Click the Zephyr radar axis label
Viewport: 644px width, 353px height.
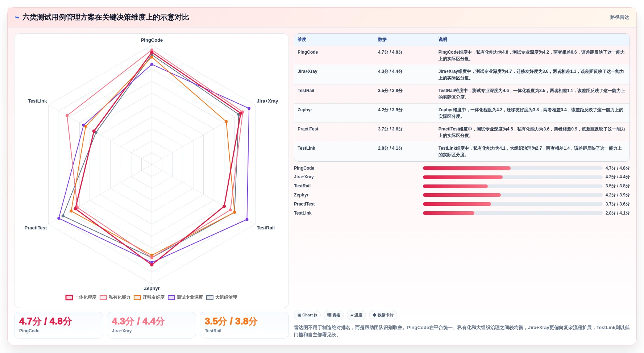click(152, 288)
